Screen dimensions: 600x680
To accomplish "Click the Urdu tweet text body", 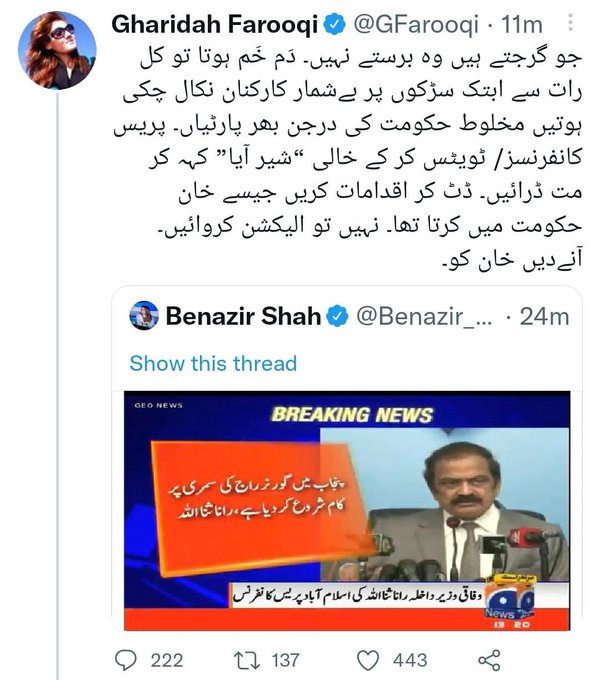I will click(348, 158).
